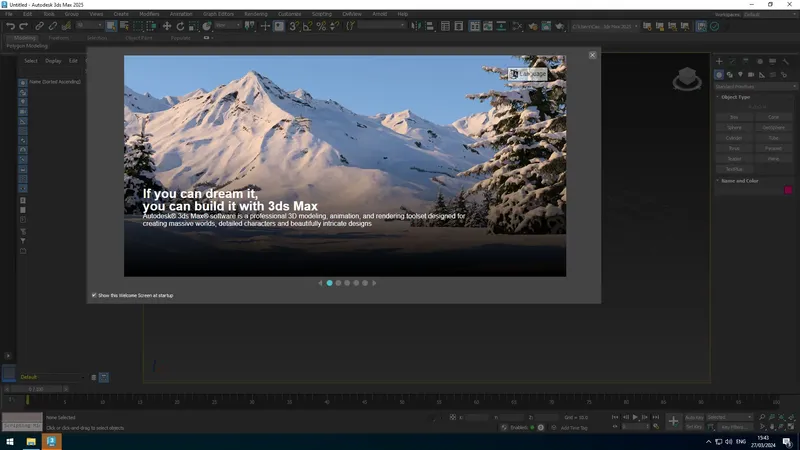Open the selection filter dropdown in toolbar
This screenshot has height=450, width=800.
pos(89,25)
